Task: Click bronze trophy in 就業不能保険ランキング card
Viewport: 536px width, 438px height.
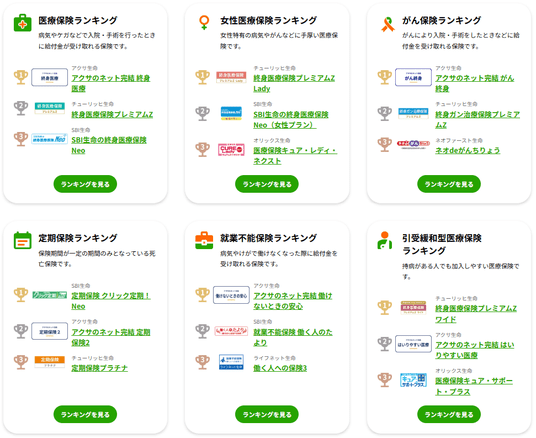Action: click(202, 362)
